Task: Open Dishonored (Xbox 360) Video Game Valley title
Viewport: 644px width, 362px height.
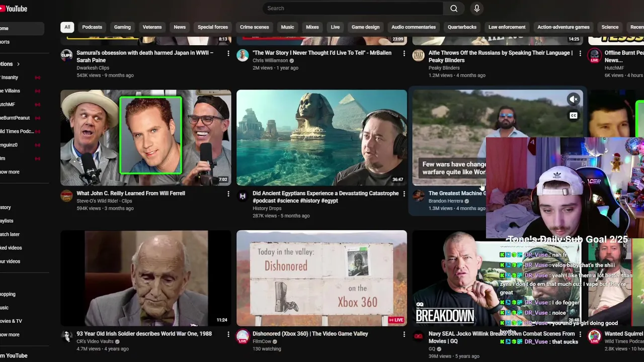Action: 310,334
